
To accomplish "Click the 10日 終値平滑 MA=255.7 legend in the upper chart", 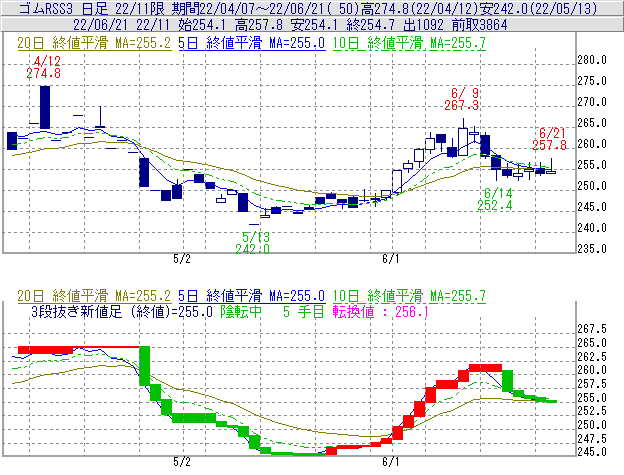I will point(409,43).
